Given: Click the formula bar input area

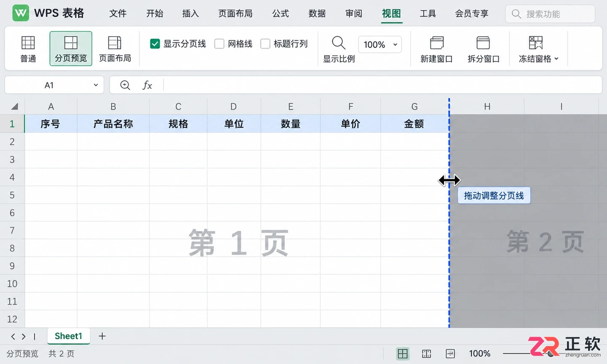Looking at the screenshot, I should [x=382, y=85].
